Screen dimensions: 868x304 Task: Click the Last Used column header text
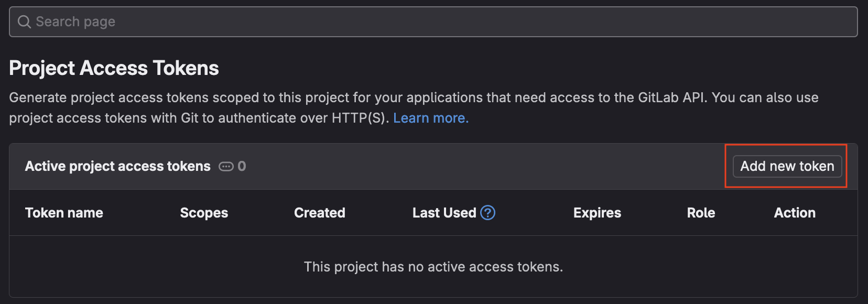tap(444, 213)
